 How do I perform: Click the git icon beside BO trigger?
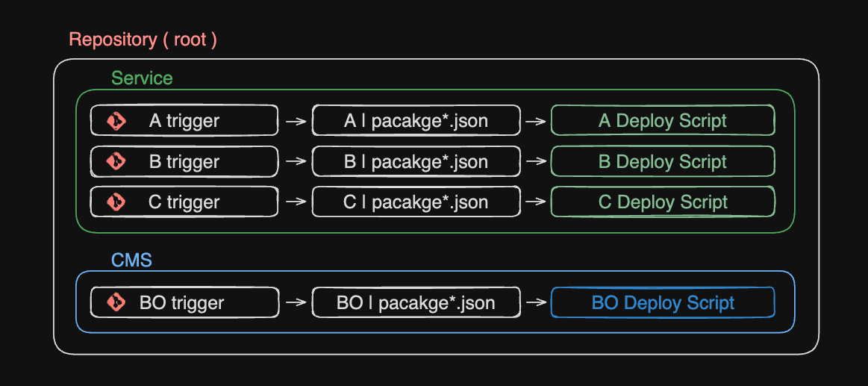[x=116, y=302]
